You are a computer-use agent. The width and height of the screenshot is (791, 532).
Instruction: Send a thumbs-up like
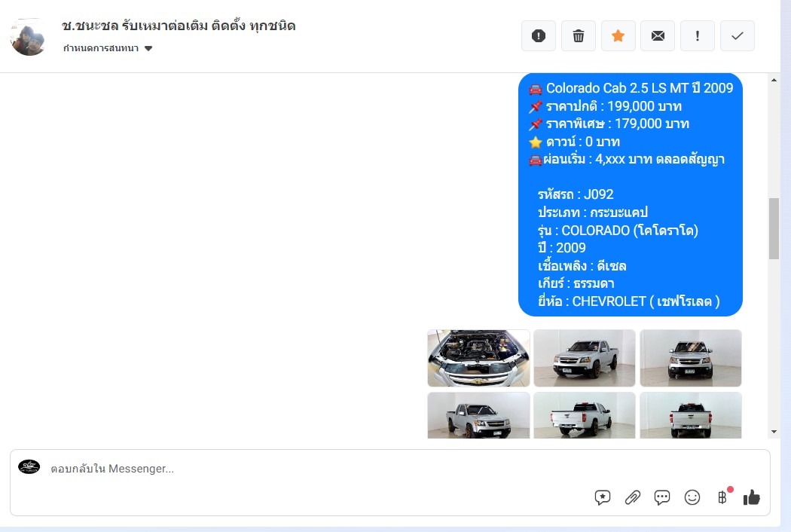(x=751, y=497)
